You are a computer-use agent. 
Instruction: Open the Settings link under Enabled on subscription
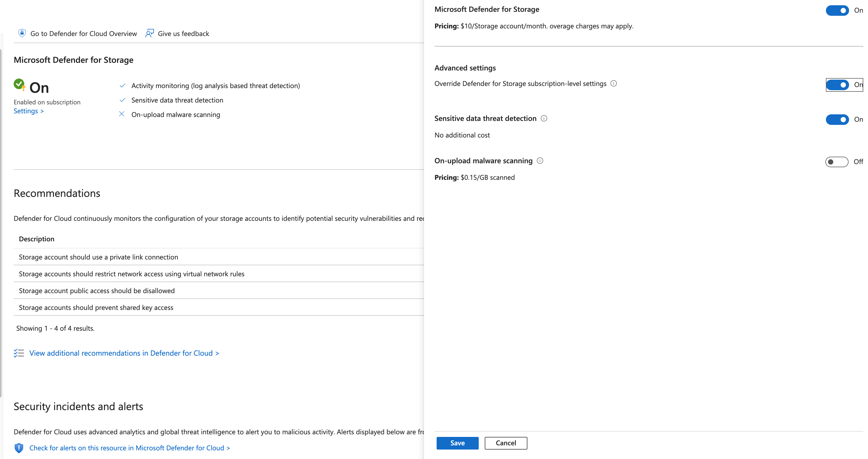29,111
